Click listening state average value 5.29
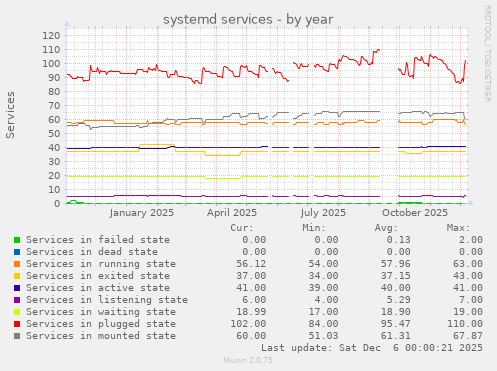 tap(399, 300)
